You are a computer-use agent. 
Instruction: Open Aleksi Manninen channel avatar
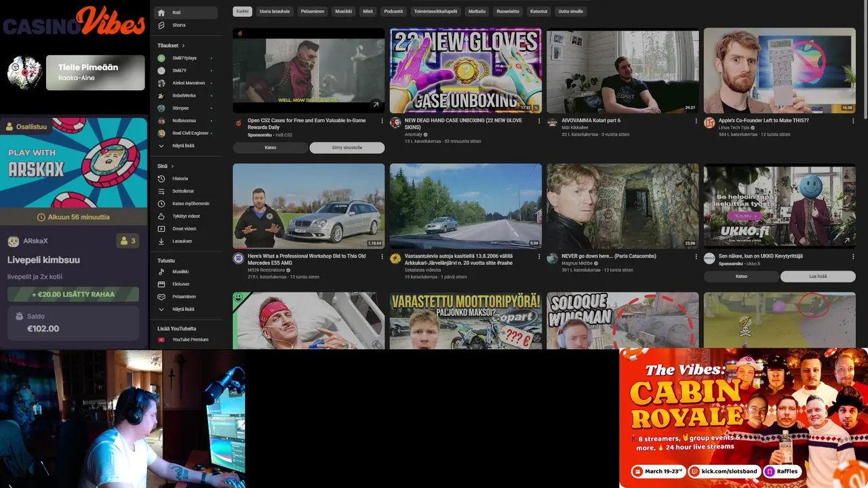(x=161, y=83)
